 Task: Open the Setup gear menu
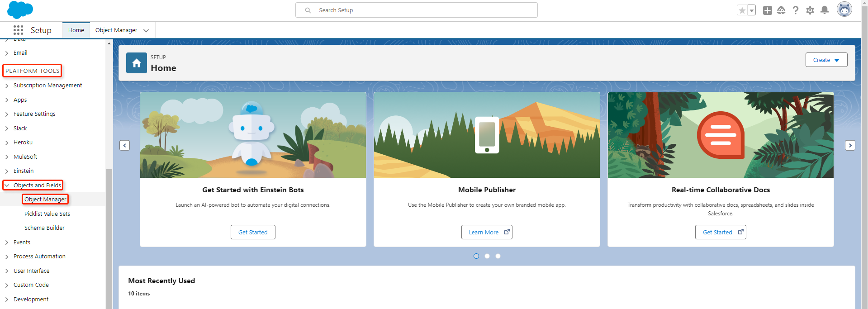click(810, 10)
